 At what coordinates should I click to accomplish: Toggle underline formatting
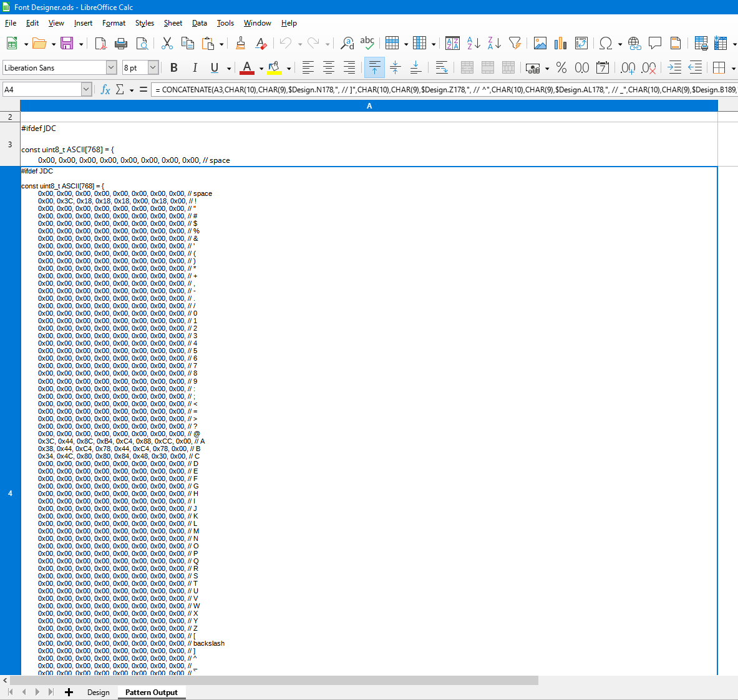coord(215,68)
